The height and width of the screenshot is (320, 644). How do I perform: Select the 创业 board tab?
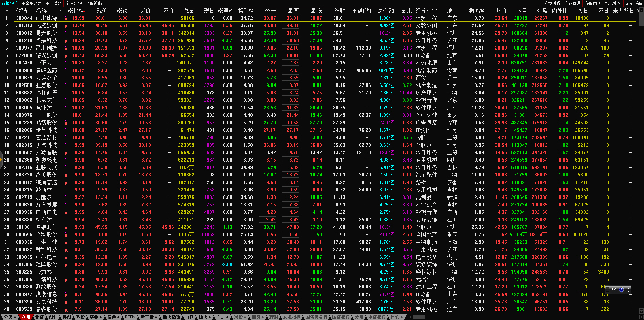tap(53, 317)
